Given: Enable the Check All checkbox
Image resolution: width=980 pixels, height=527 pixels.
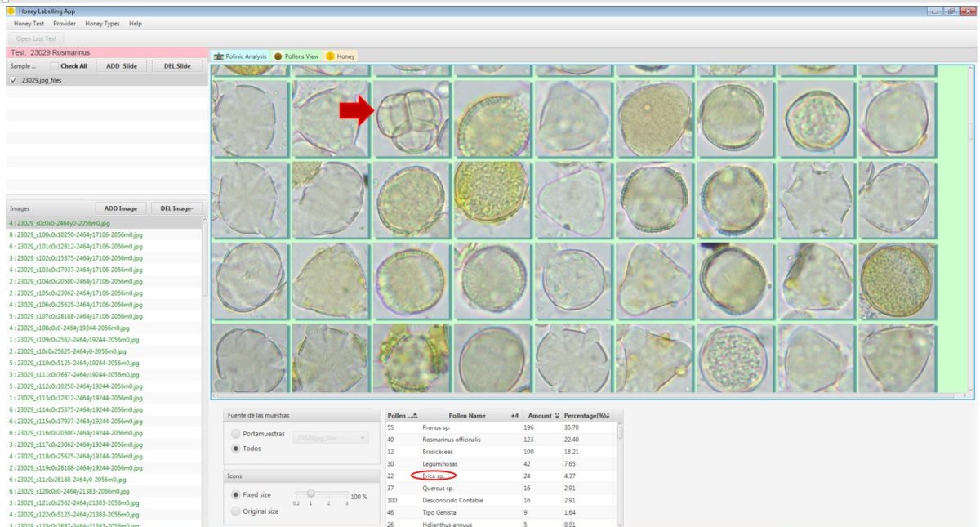Looking at the screenshot, I should point(55,66).
